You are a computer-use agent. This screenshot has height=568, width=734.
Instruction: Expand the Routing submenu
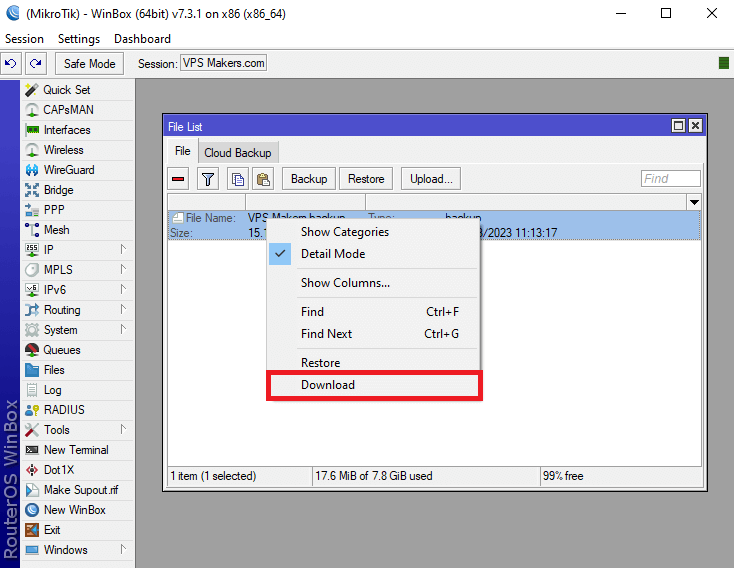pos(123,310)
